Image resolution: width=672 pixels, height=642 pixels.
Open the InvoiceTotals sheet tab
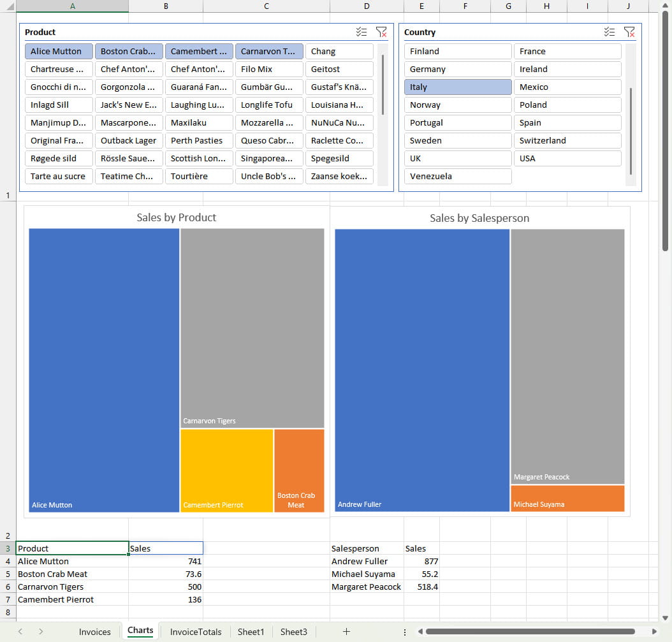click(x=196, y=632)
